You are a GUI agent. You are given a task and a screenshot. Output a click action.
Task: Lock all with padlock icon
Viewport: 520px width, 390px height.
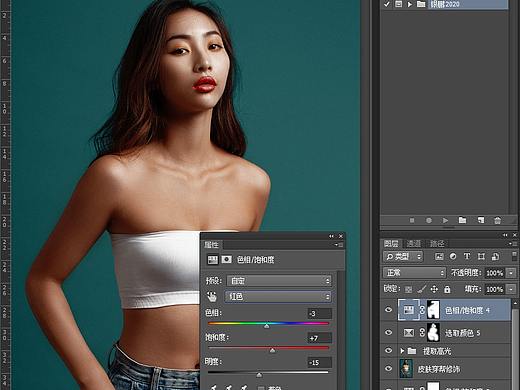pyautogui.click(x=447, y=289)
